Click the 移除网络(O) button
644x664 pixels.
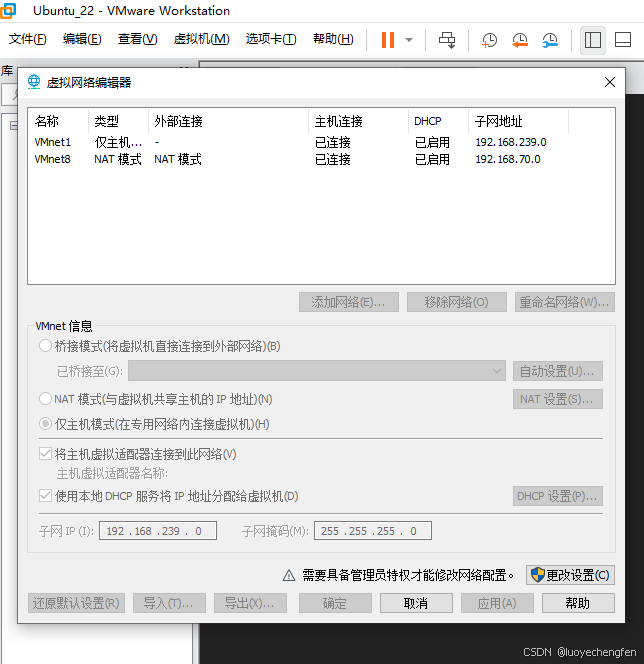pos(456,302)
